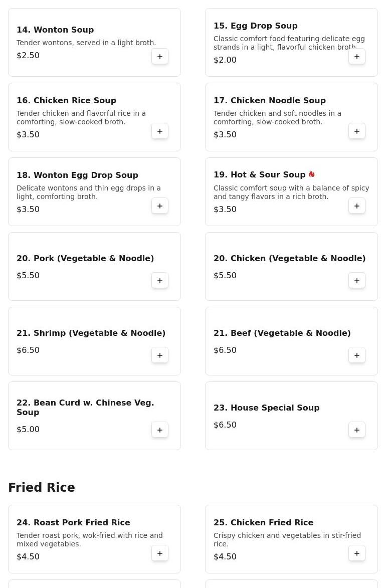386x588 pixels.
Task: Select 24. Roast Pork Fried Rice title
Action: click(73, 522)
